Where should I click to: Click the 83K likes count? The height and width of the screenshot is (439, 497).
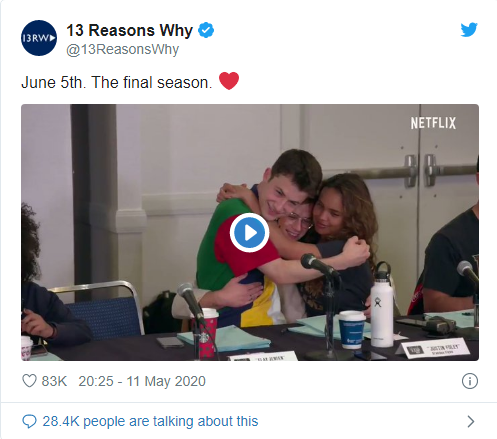54,381
